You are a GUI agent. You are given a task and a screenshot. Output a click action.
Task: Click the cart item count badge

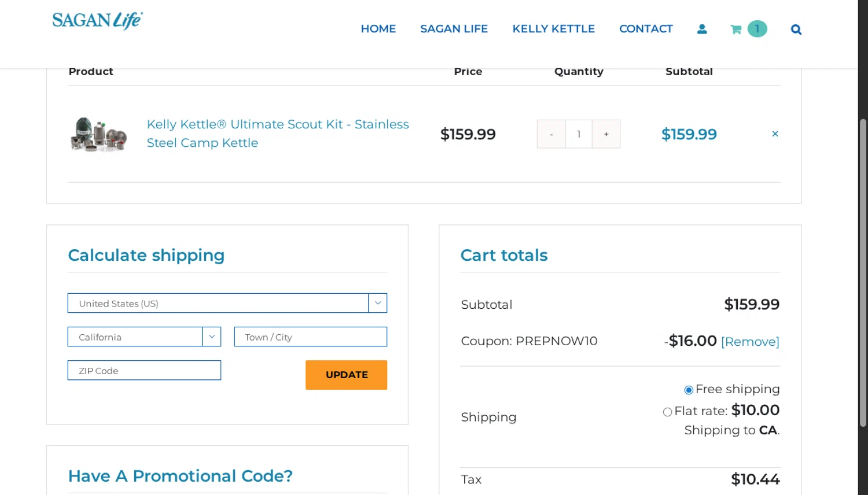(757, 29)
